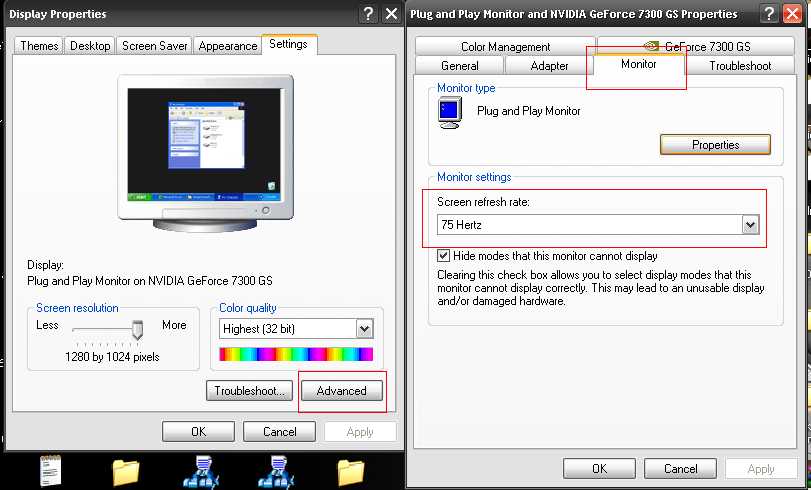Click the color quality spectrum bar
This screenshot has height=490, width=811.
click(x=295, y=354)
